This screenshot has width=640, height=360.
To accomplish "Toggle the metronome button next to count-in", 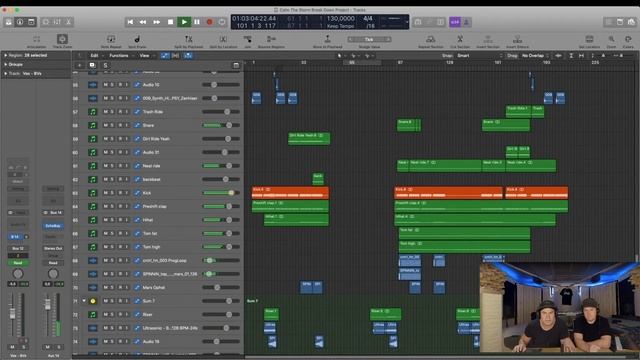I will pyautogui.click(x=466, y=22).
